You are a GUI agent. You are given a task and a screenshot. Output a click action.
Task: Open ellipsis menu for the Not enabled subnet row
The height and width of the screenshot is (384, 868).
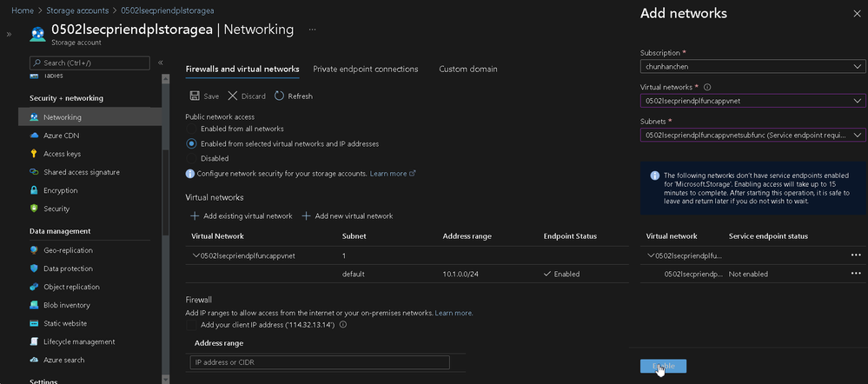coord(856,274)
